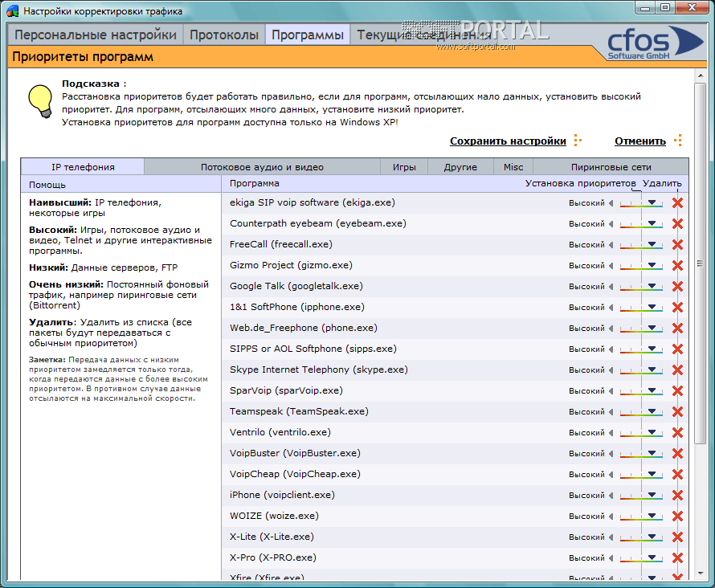The height and width of the screenshot is (588, 715).
Task: Lower Web.de_Freephone priority using left arrow
Action: tap(611, 329)
